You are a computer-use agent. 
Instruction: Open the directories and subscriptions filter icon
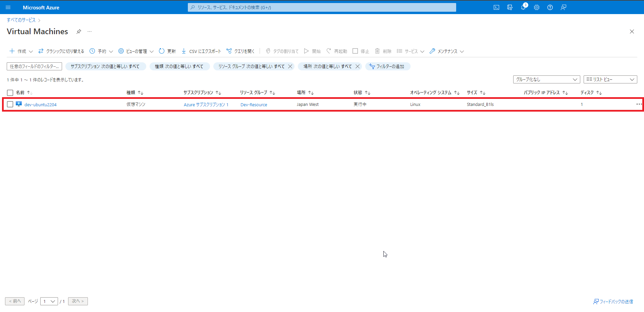point(510,7)
